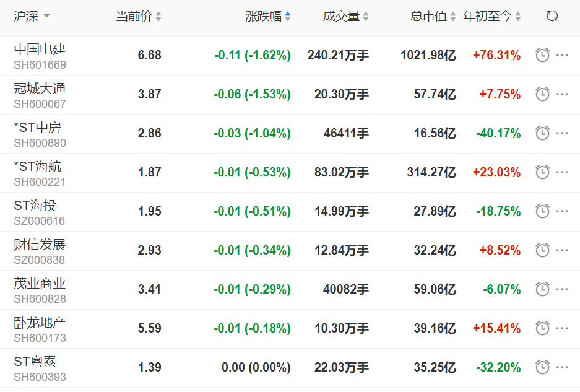Click the 314.27亿 market cap value
This screenshot has width=580, height=392.
point(431,172)
